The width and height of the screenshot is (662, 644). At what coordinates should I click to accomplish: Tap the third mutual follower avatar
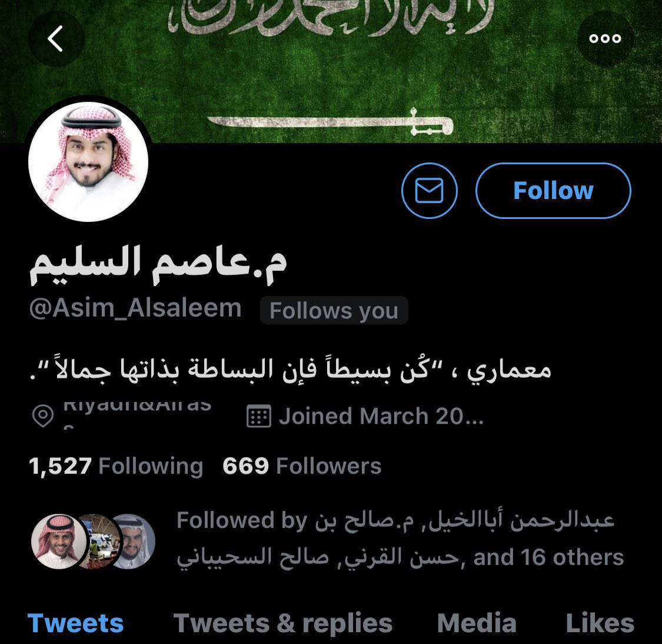pyautogui.click(x=134, y=542)
